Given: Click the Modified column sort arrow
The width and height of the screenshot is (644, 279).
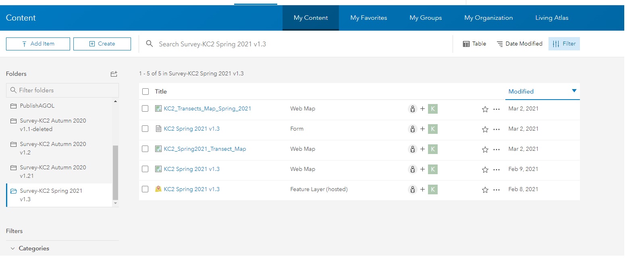Looking at the screenshot, I should (574, 91).
